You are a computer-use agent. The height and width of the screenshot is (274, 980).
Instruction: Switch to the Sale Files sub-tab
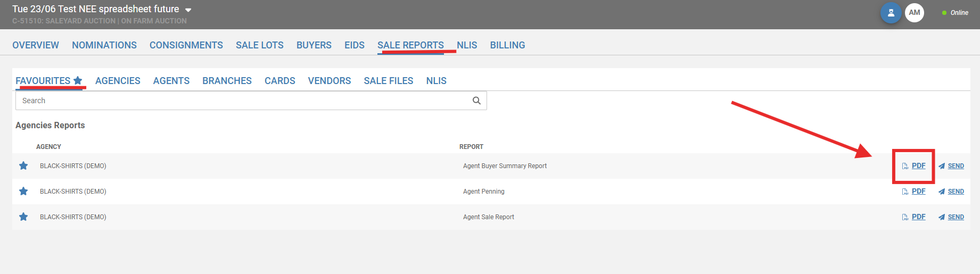(x=388, y=81)
